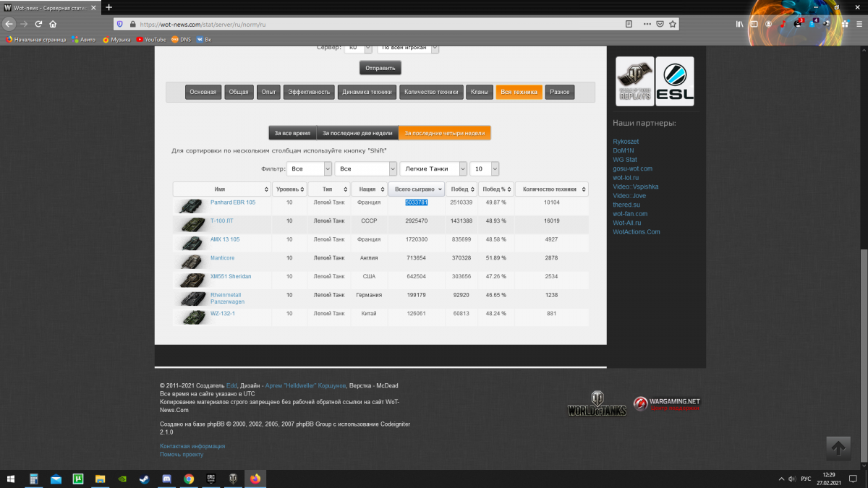The width and height of the screenshot is (868, 488).
Task: Sort table by 'Всего сыграно' column header
Action: click(x=415, y=189)
